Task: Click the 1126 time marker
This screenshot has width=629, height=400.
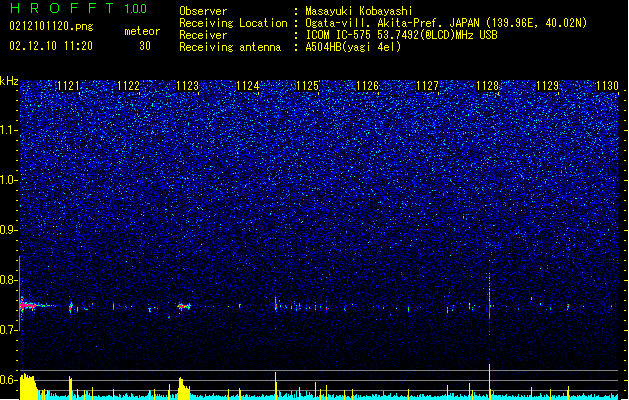Action: (367, 85)
